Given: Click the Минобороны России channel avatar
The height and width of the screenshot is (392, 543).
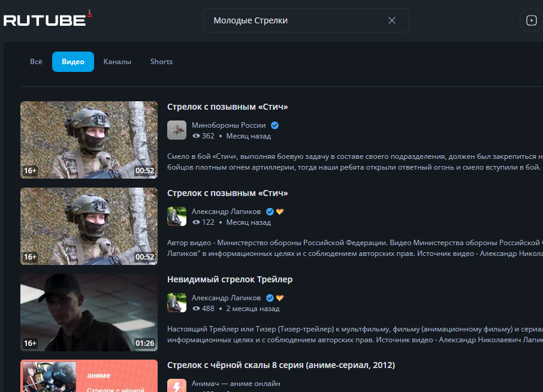Looking at the screenshot, I should (x=177, y=130).
